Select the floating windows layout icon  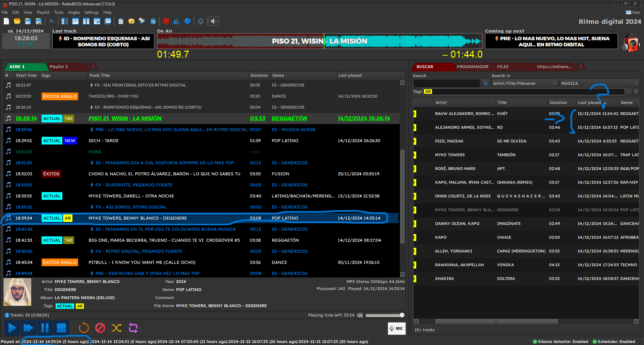pyautogui.click(x=108, y=21)
